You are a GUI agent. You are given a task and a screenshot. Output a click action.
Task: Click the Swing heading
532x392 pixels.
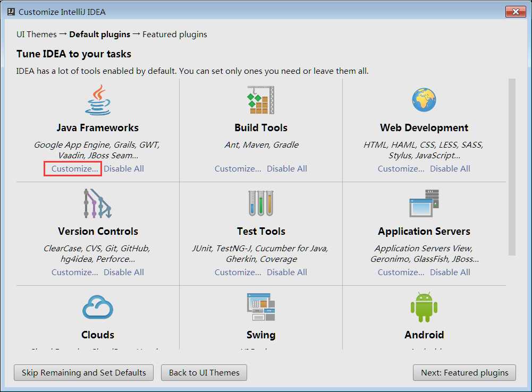pyautogui.click(x=261, y=335)
